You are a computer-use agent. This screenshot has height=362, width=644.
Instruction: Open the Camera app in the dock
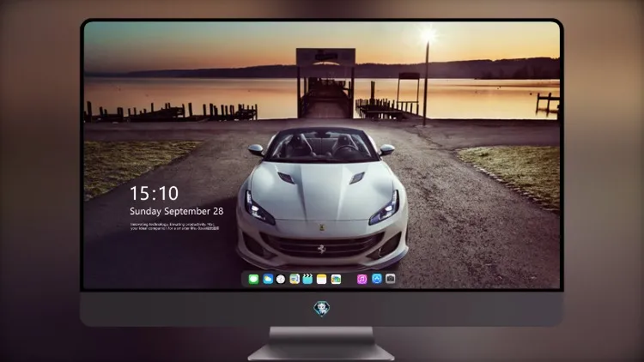pyautogui.click(x=391, y=279)
